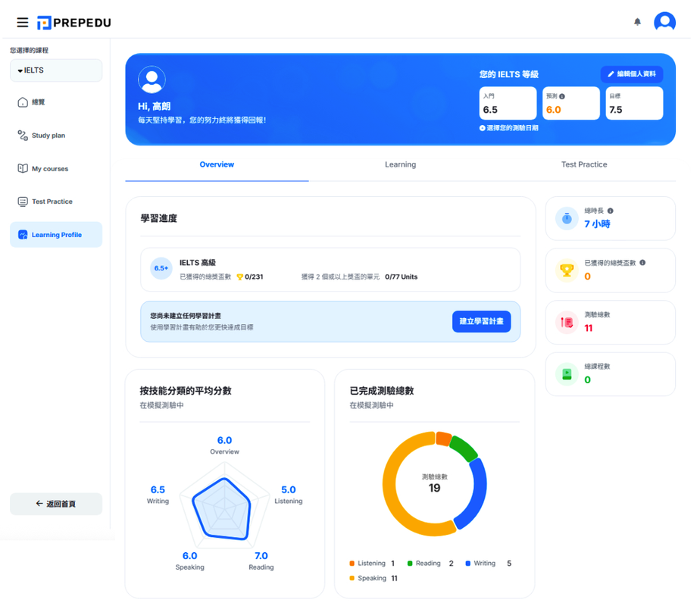Click the Test Practice sidebar icon
700x606 pixels.
point(22,201)
